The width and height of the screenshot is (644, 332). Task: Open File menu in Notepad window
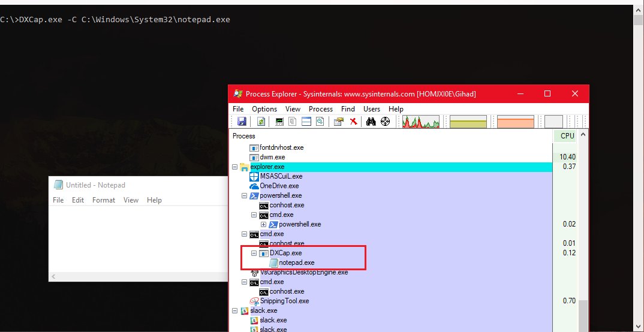(x=58, y=200)
